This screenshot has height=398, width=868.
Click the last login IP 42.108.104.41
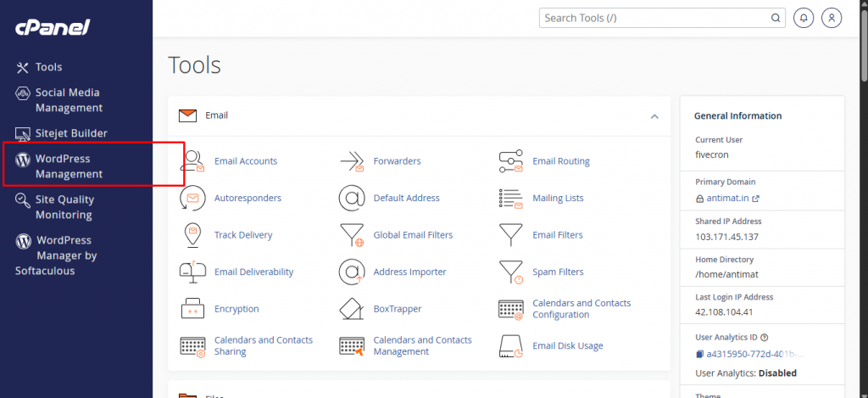(x=724, y=311)
